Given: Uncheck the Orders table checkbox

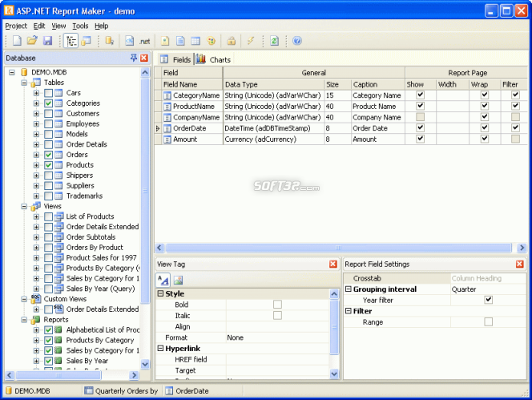Looking at the screenshot, I should click(x=49, y=155).
